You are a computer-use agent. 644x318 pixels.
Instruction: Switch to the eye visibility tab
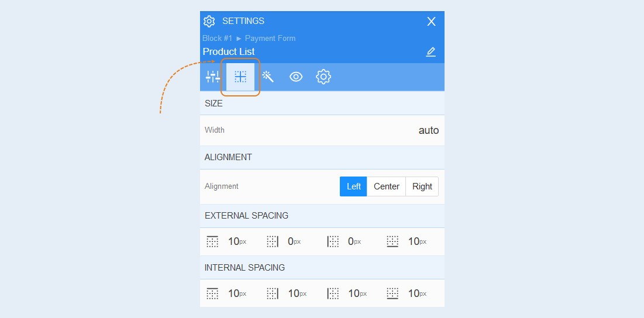click(x=296, y=77)
